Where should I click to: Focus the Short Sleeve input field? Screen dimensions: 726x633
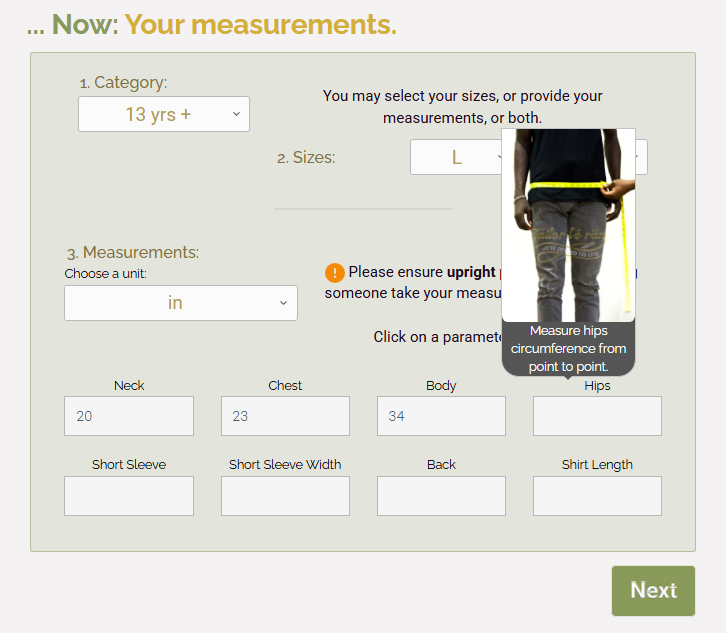click(x=129, y=496)
